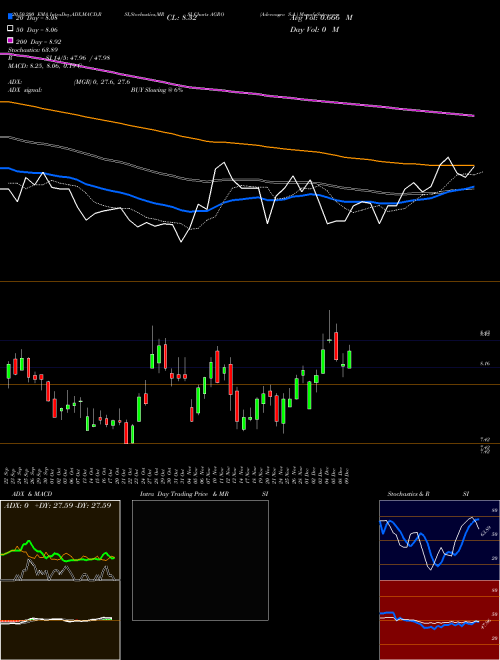Click the blue 20 Day legend swatch
500x660 pixels.
click(x=10, y=18)
